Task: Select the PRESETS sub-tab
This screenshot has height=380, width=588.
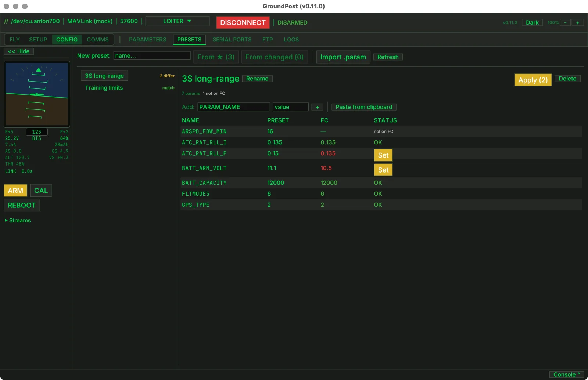Action: click(189, 40)
